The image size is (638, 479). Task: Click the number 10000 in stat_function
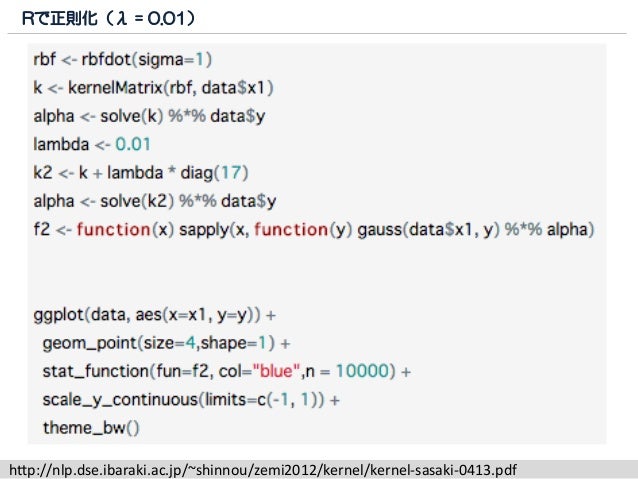tap(363, 371)
